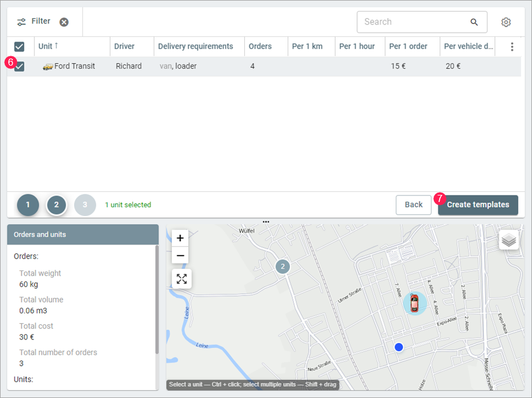Go to step 1 of the wizard

(x=28, y=205)
